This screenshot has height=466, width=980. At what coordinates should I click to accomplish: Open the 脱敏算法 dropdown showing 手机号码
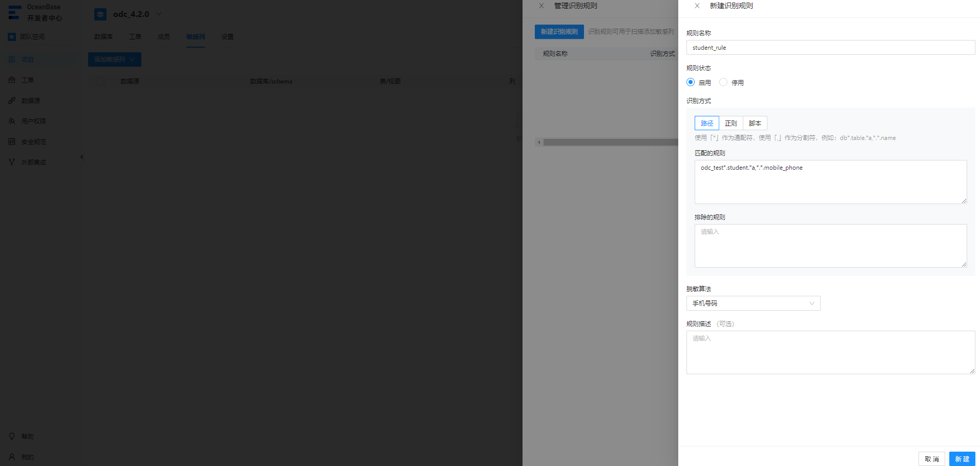(x=753, y=303)
